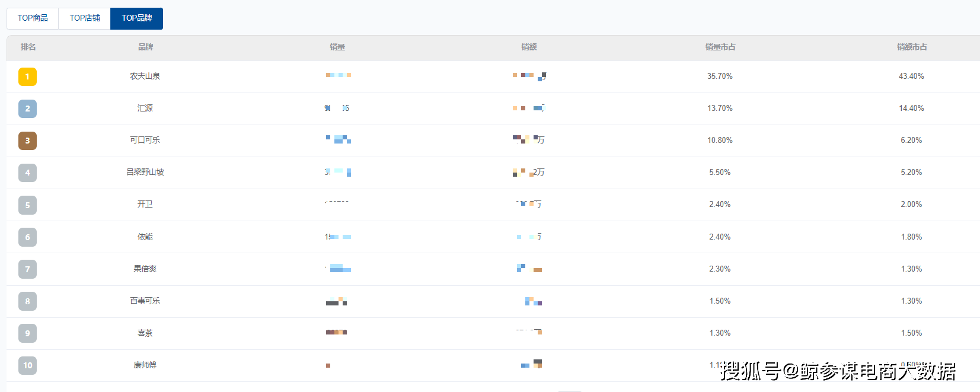Select brand name 可口可乐
This screenshot has height=392, width=980.
[x=145, y=140]
